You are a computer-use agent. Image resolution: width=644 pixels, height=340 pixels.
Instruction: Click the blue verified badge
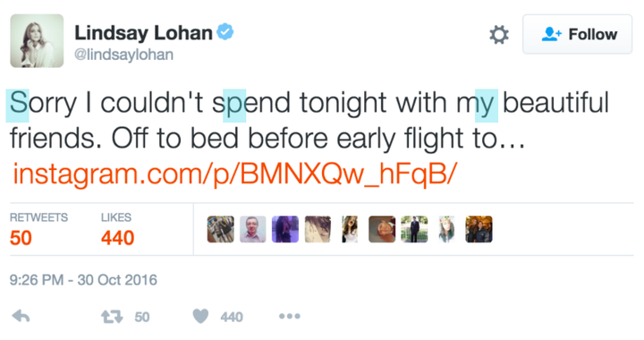coord(225,32)
